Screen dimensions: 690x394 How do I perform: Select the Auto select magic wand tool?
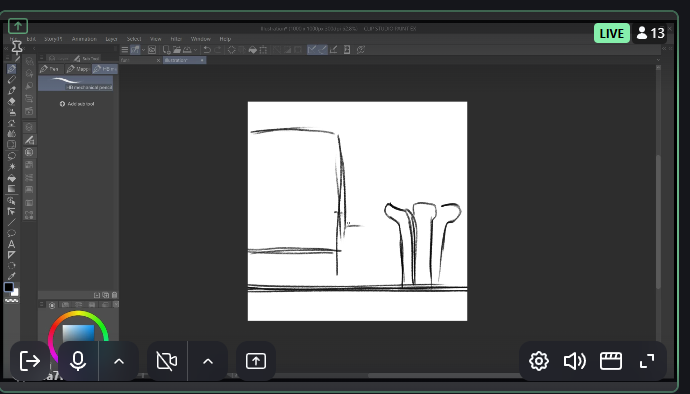click(x=12, y=167)
